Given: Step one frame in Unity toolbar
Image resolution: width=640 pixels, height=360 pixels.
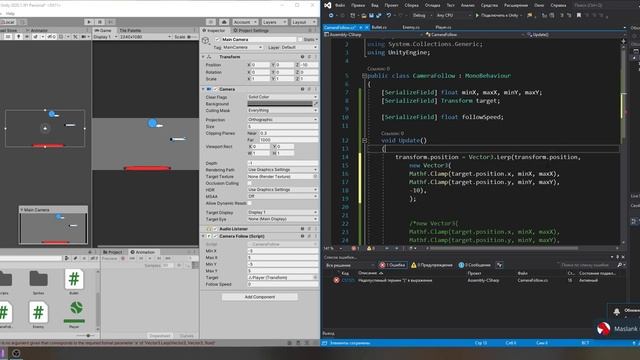Looking at the screenshot, I should click(x=110, y=22).
